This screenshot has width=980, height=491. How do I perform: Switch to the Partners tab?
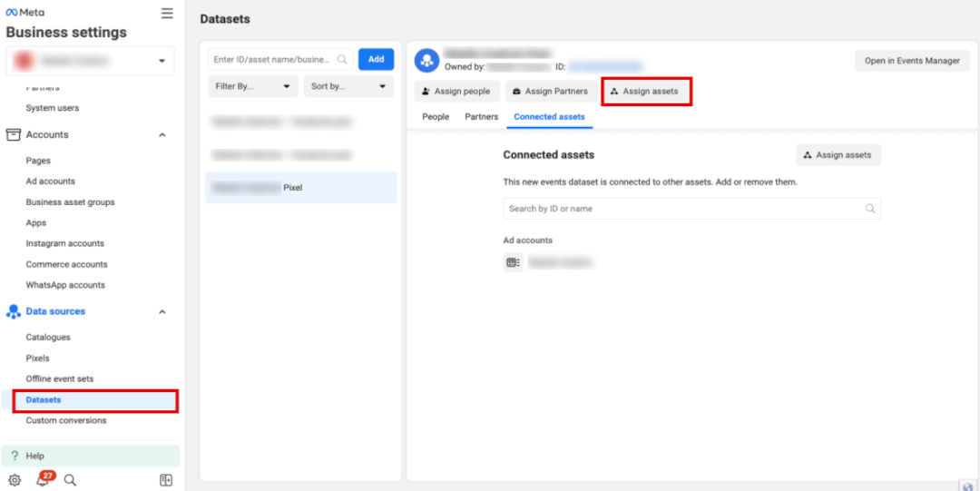(x=481, y=117)
